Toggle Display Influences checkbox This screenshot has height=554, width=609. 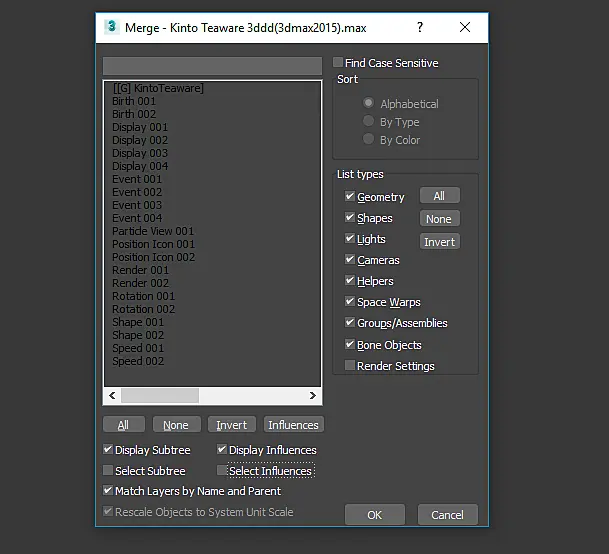click(x=222, y=449)
